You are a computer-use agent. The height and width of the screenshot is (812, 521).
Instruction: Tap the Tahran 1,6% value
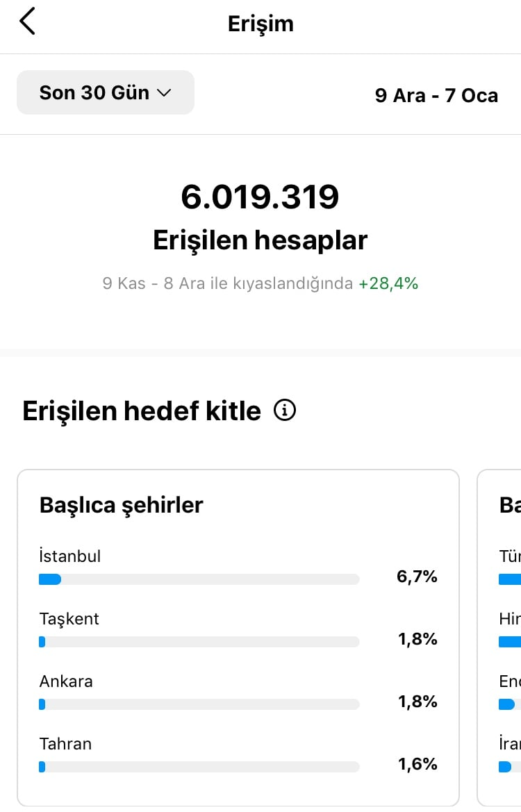click(x=417, y=764)
